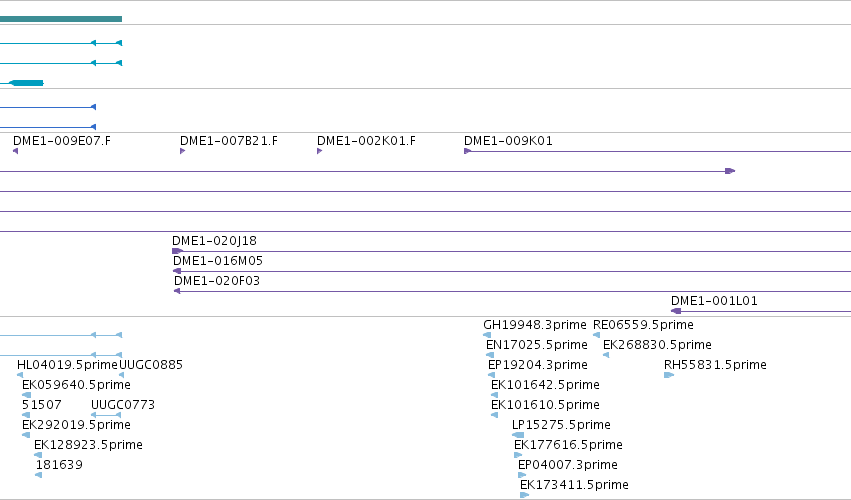
Task: Click the DME1-020J18 start arrow glyph
Action: (177, 251)
